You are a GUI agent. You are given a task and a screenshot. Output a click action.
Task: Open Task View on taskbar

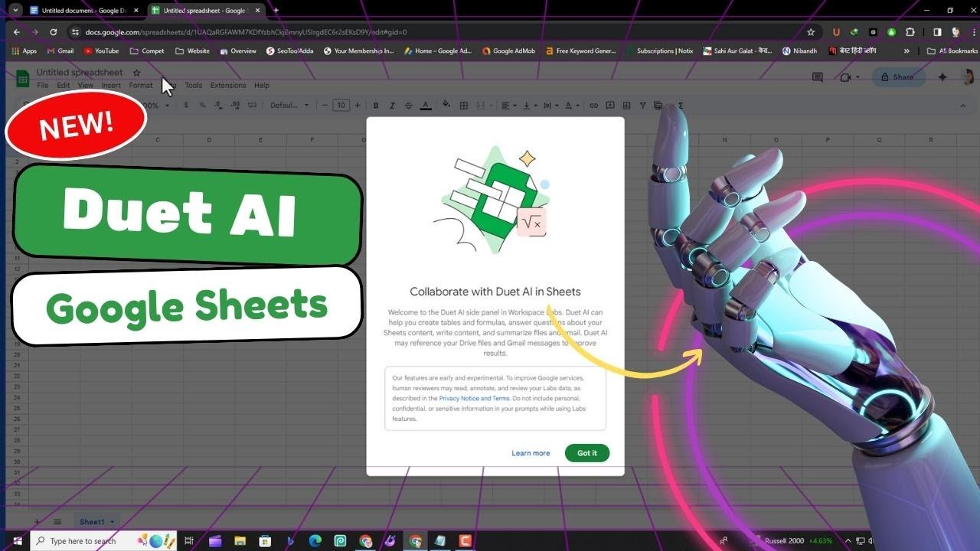point(189,541)
